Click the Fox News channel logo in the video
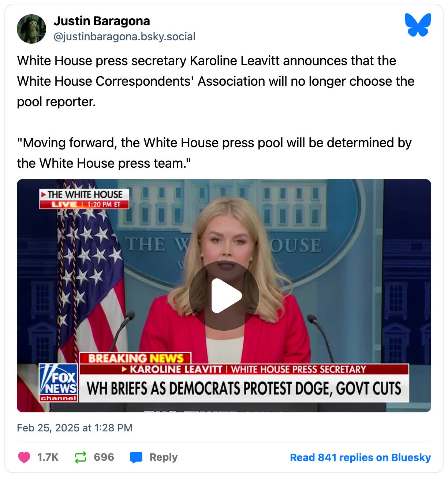 click(59, 383)
